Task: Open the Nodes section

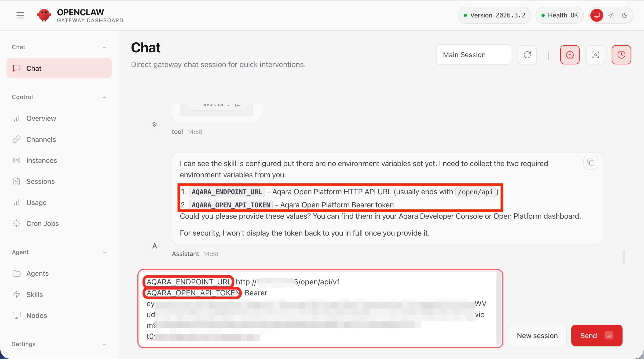Action: [36, 315]
